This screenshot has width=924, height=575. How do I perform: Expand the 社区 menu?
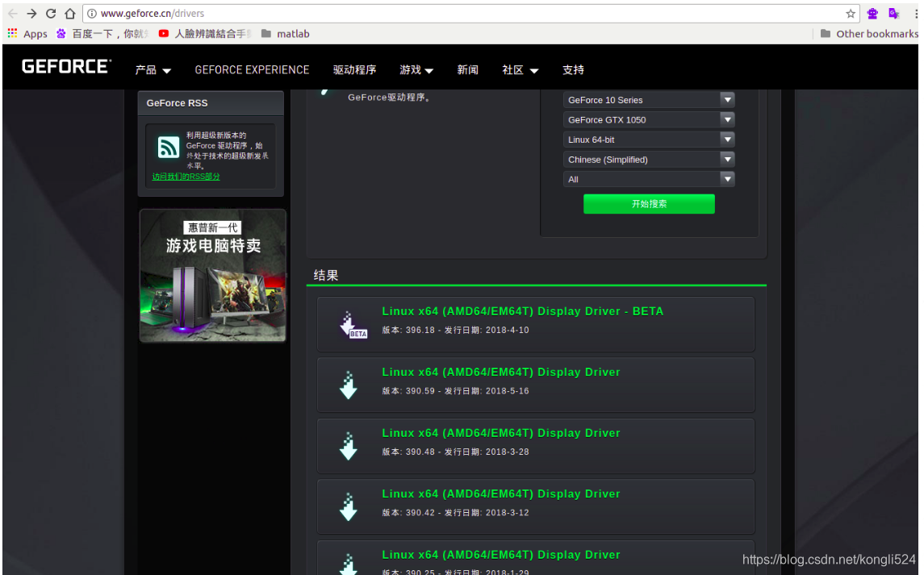(520, 70)
